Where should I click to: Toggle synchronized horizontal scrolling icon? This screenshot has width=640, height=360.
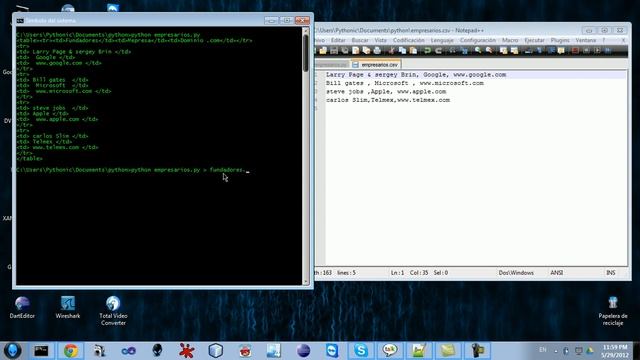click(x=514, y=51)
